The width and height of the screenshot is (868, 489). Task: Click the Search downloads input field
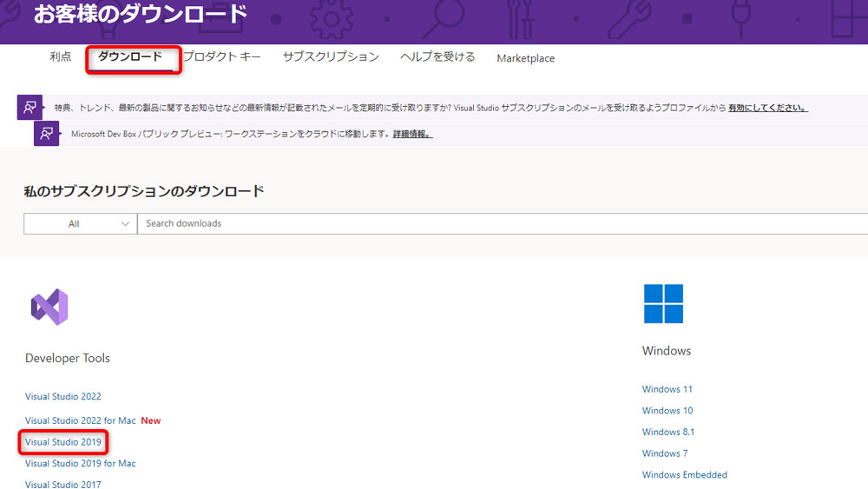point(503,224)
